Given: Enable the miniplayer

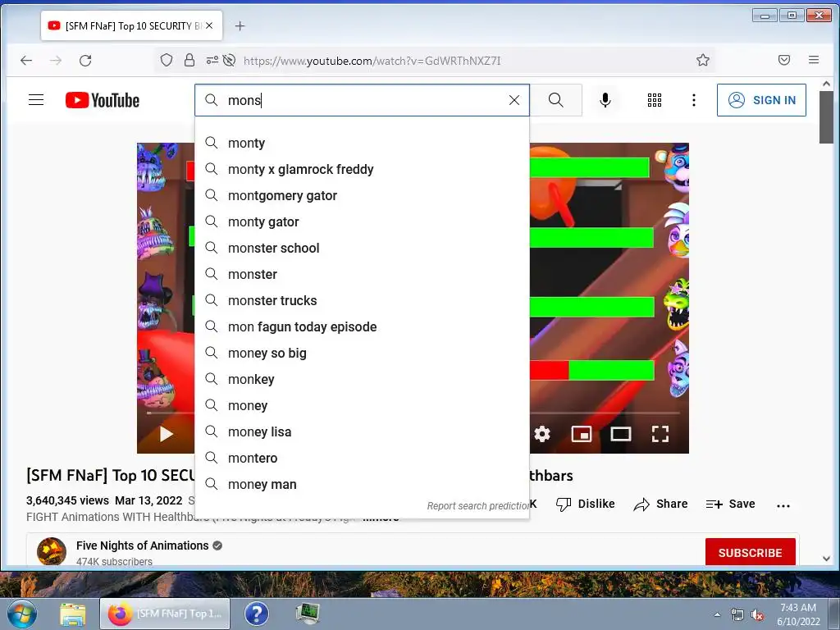Looking at the screenshot, I should [x=582, y=434].
